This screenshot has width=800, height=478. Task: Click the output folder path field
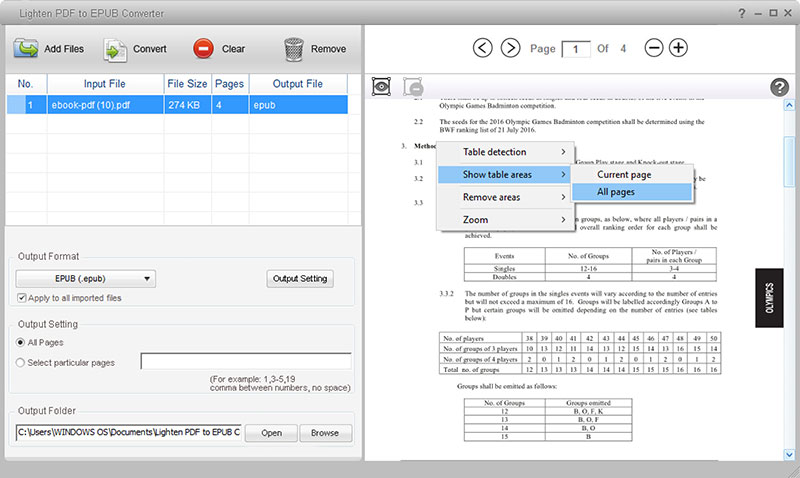(x=129, y=433)
